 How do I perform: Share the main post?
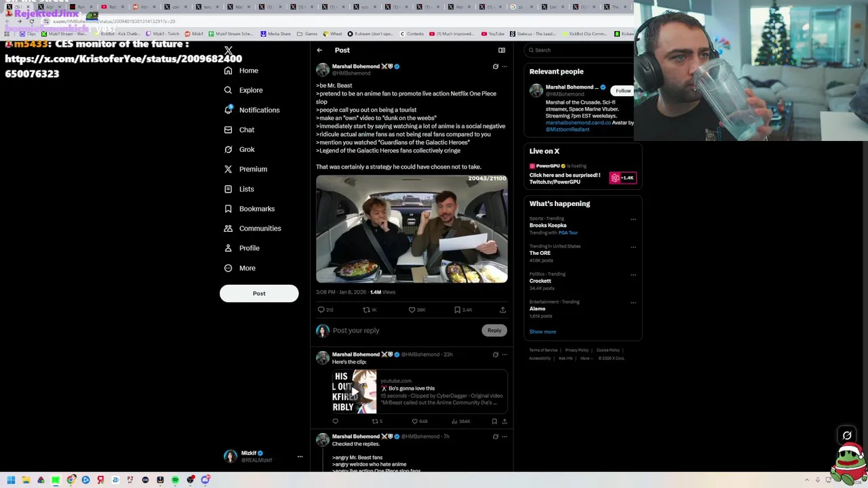(x=502, y=310)
